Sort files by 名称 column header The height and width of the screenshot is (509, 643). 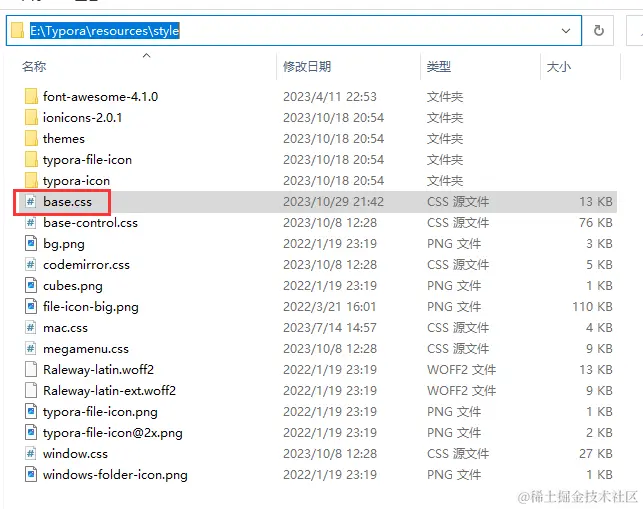34,66
